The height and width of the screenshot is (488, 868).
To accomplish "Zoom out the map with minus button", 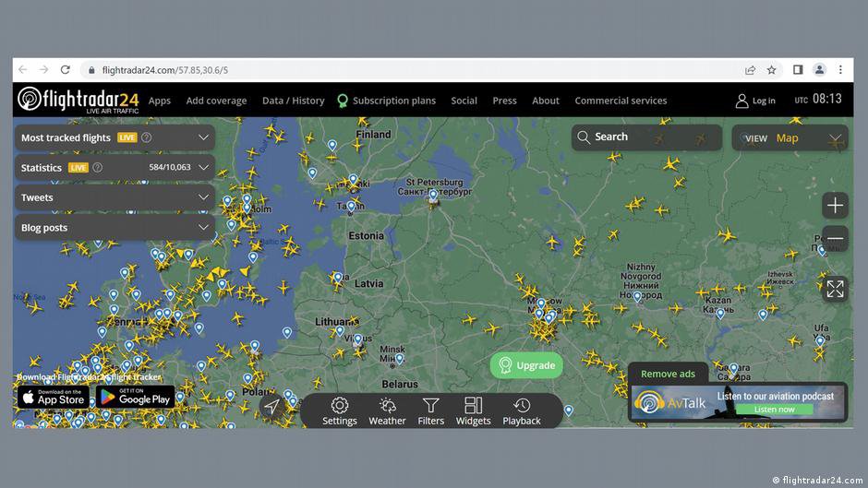I will pyautogui.click(x=835, y=238).
